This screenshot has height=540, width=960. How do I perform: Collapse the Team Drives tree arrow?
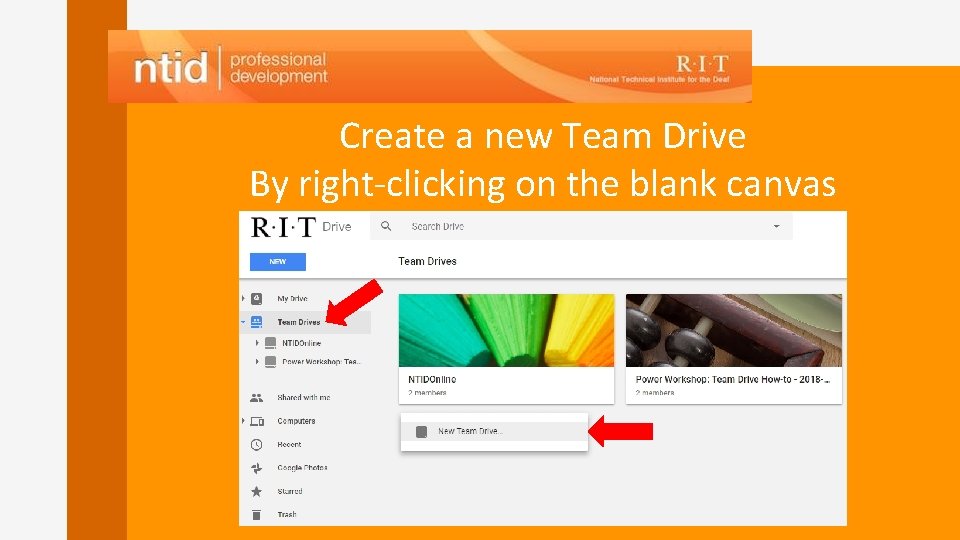(x=243, y=322)
